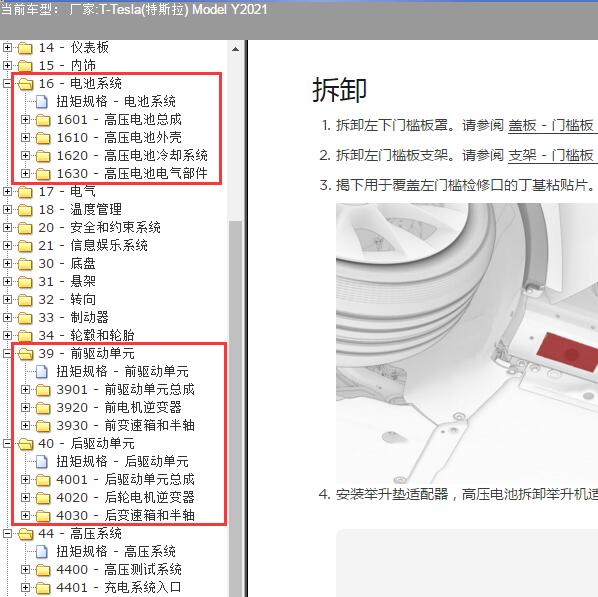The image size is (598, 597).
Task: Click document icon for 扭矩规格 - 高压系统
Action: point(42,552)
